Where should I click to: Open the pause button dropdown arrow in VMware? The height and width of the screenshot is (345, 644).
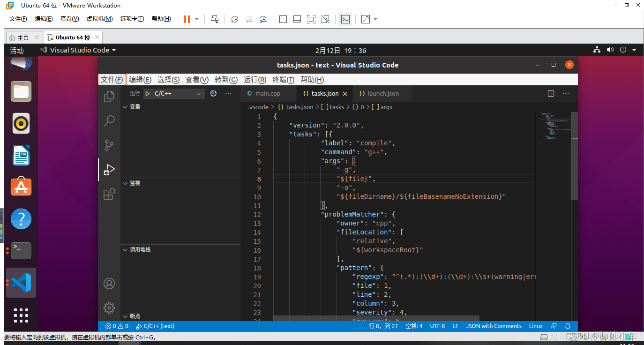click(197, 19)
